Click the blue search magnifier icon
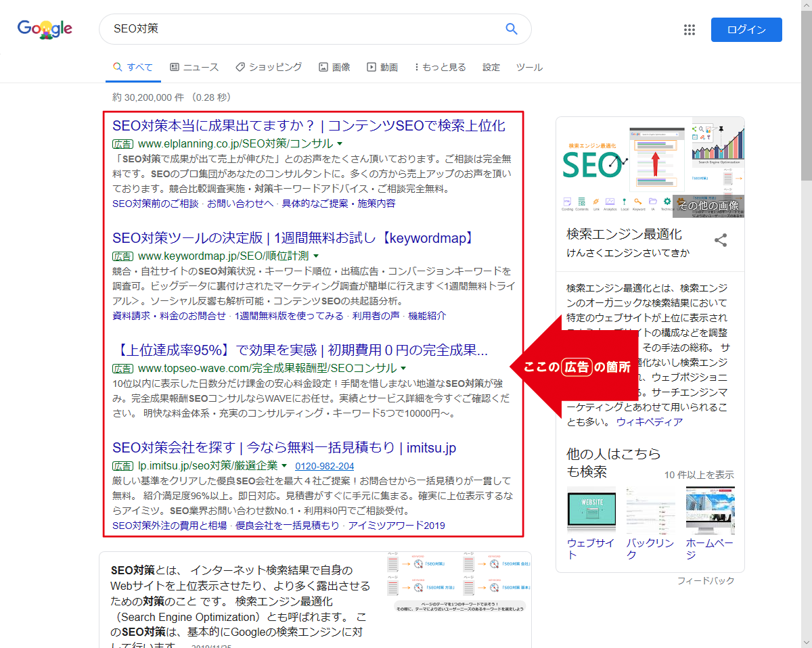 (512, 29)
